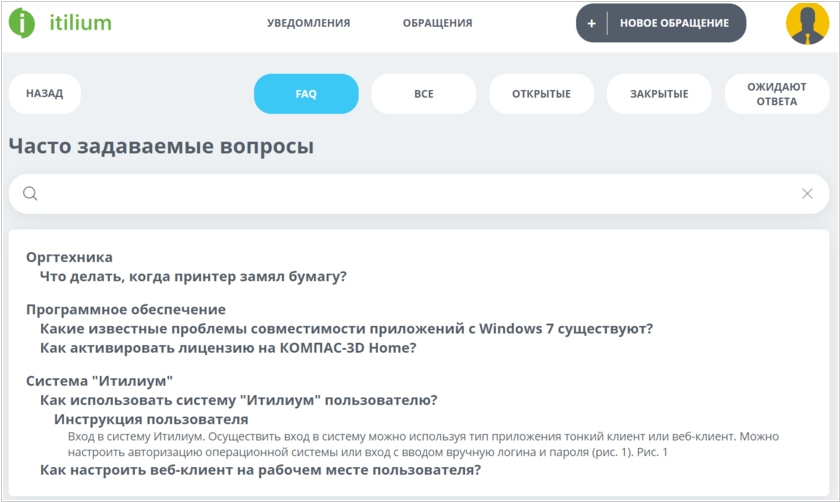Open web client setup question
840x502 pixels.
pos(260,470)
